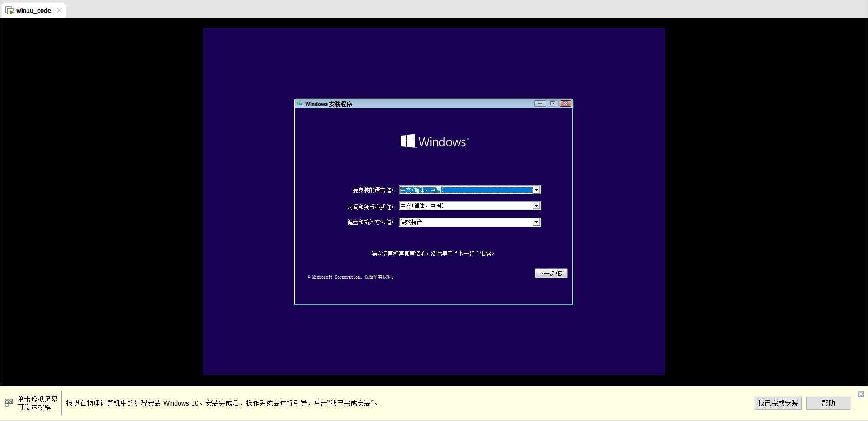This screenshot has width=868, height=421.
Task: Open the time and currency format dropdown
Action: [470, 206]
